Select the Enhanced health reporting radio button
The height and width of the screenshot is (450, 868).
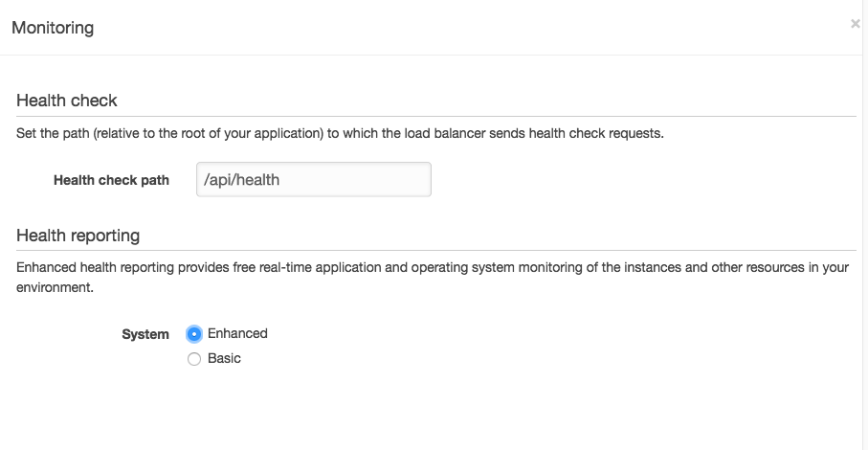[x=193, y=334]
